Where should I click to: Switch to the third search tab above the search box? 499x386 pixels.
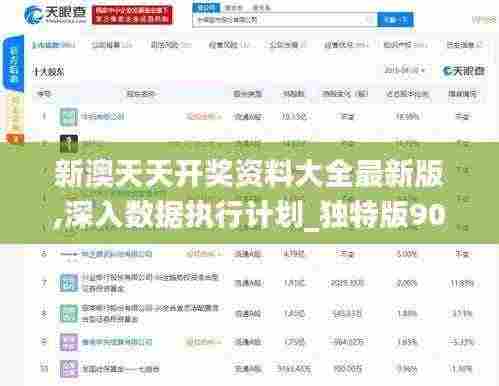coord(261,7)
